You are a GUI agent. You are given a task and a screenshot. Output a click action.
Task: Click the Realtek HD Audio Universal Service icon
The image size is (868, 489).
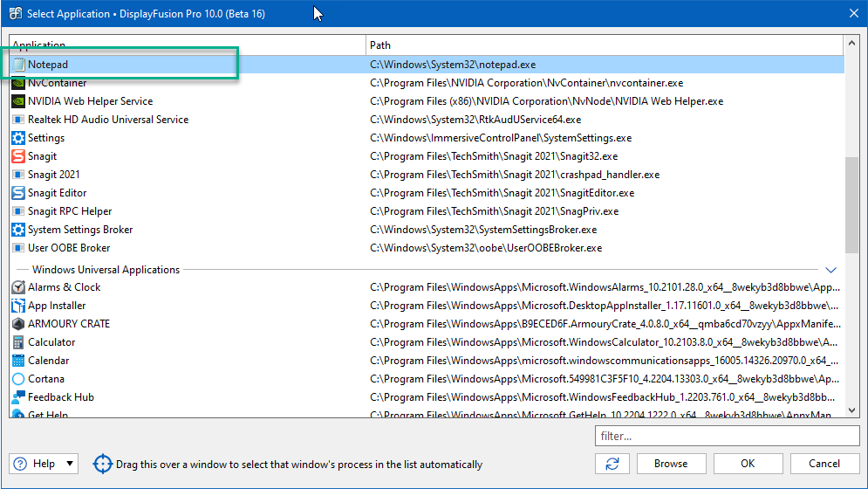coord(18,120)
